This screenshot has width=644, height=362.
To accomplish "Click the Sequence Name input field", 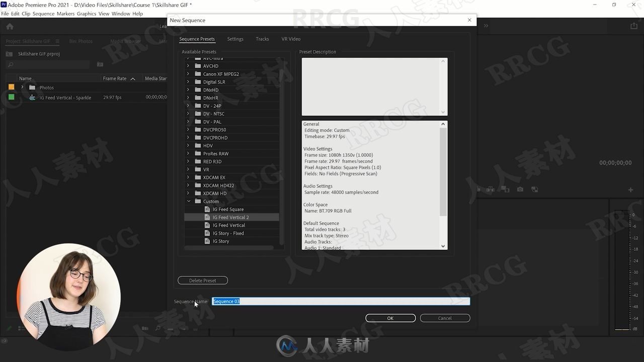I will point(341,301).
